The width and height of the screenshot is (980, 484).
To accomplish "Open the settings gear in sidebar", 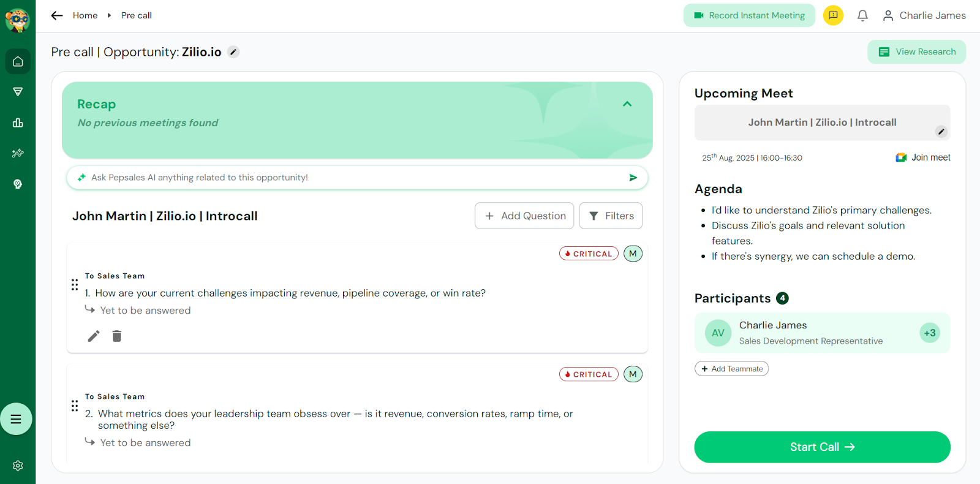I will coord(18,466).
